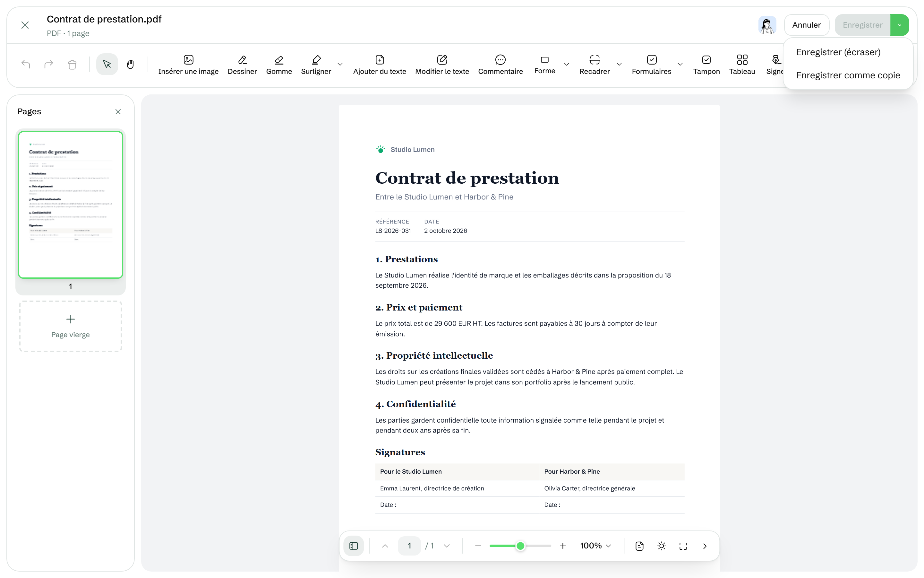Toggle the sidebar panel in bottom bar
The height and width of the screenshot is (578, 924).
(x=354, y=546)
